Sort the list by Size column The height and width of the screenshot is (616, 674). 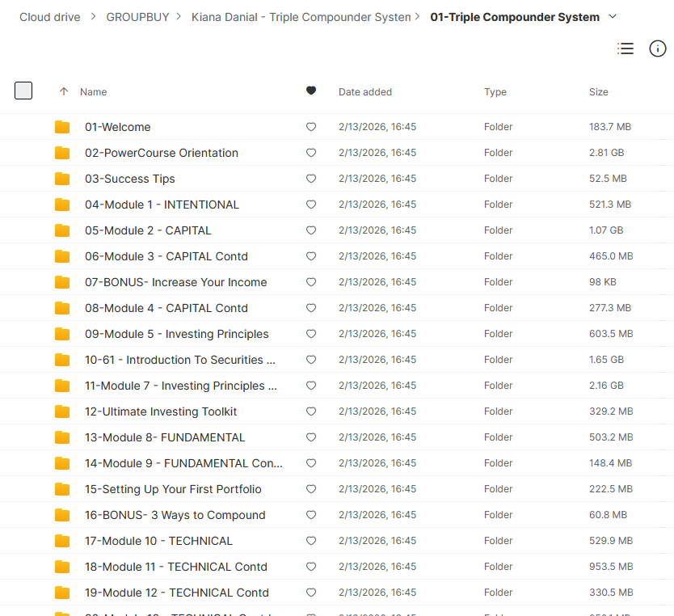598,92
